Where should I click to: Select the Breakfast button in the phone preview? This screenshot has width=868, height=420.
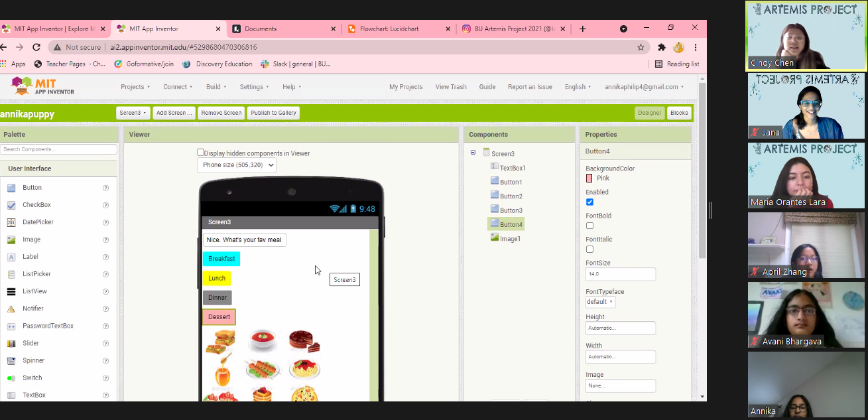221,259
